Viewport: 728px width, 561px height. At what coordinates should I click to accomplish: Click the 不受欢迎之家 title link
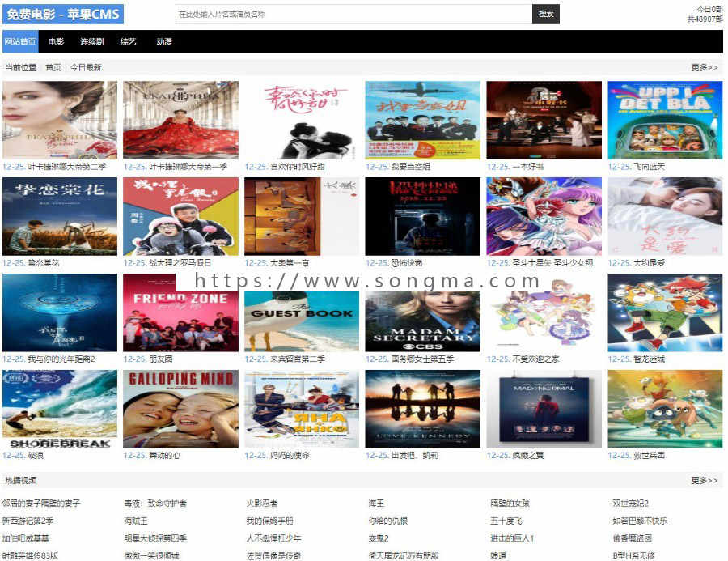(535, 359)
